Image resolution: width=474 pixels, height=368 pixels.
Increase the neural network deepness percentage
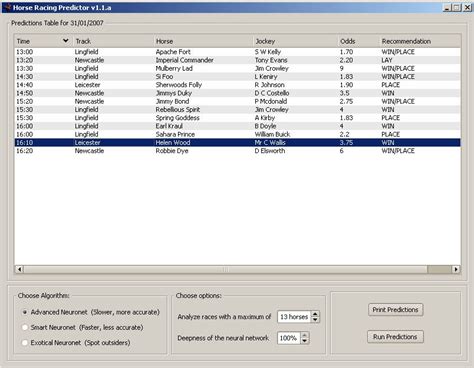click(x=304, y=335)
